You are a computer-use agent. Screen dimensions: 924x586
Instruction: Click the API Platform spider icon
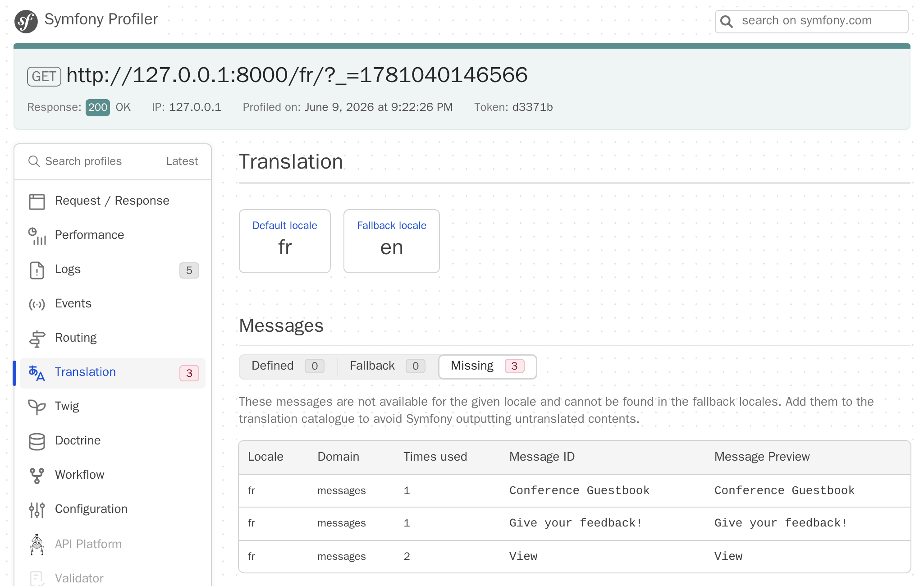tap(37, 545)
